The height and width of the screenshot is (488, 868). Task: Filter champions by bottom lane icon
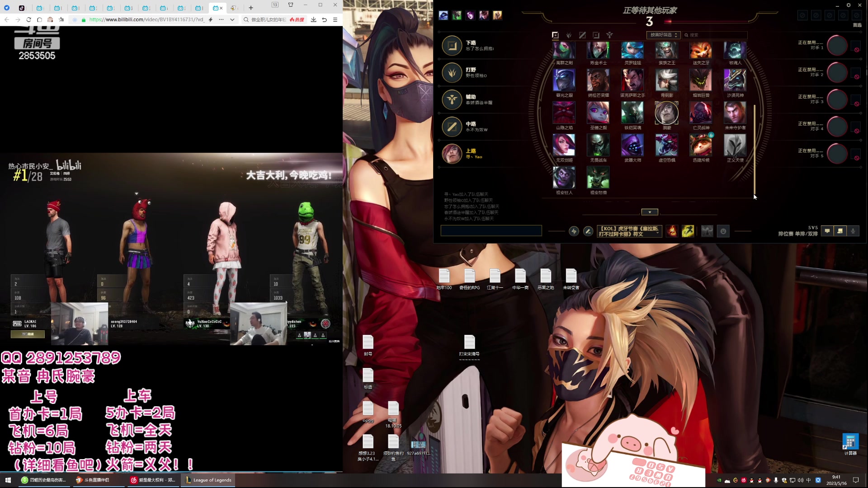click(596, 35)
